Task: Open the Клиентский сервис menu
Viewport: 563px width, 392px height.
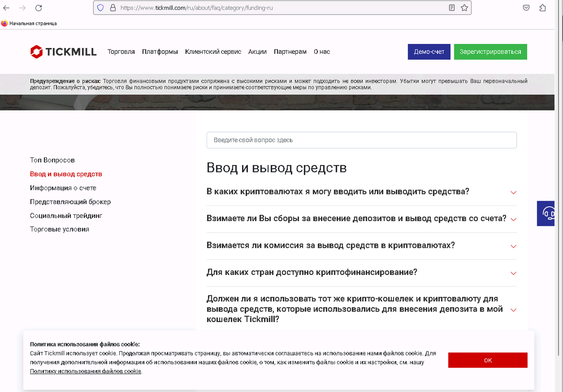Action: click(213, 52)
